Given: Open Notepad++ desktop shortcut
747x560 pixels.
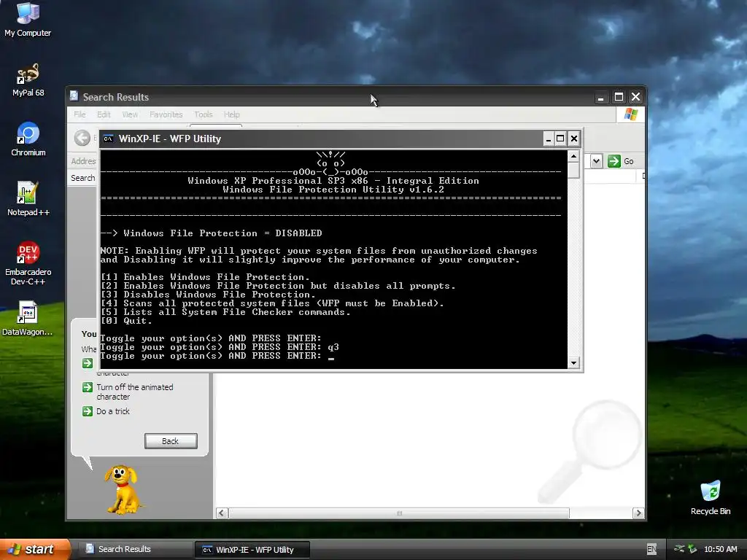Looking at the screenshot, I should point(28,199).
